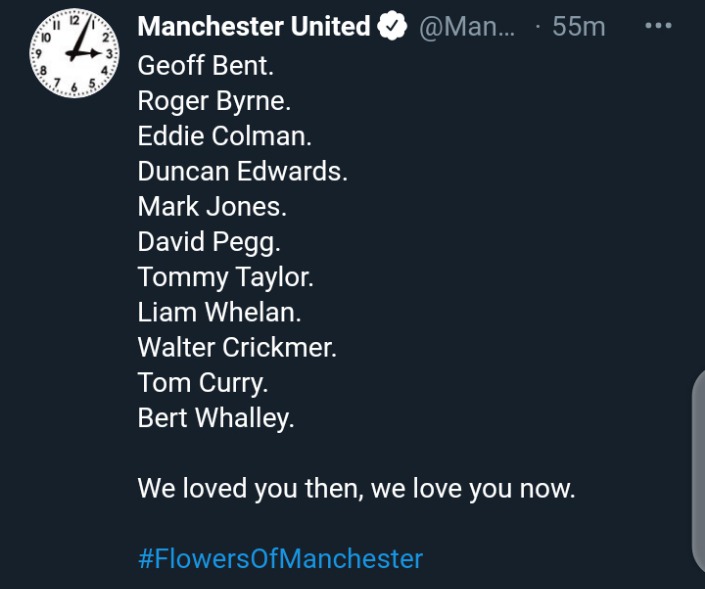
Task: Click the 'Walter Crickmer.' tweet line
Action: pos(237,348)
